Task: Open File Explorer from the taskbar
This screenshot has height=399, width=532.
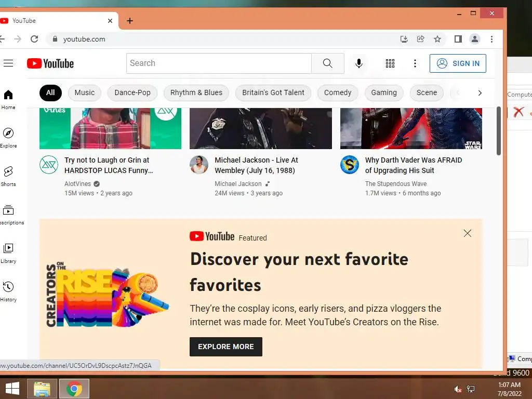Action: tap(42, 389)
